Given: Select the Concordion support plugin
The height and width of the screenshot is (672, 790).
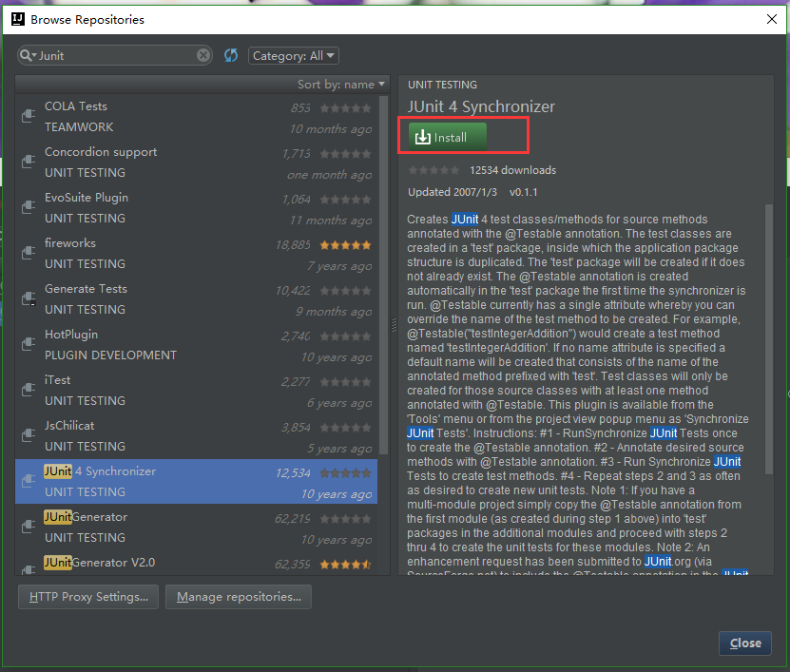Looking at the screenshot, I should coord(197,162).
